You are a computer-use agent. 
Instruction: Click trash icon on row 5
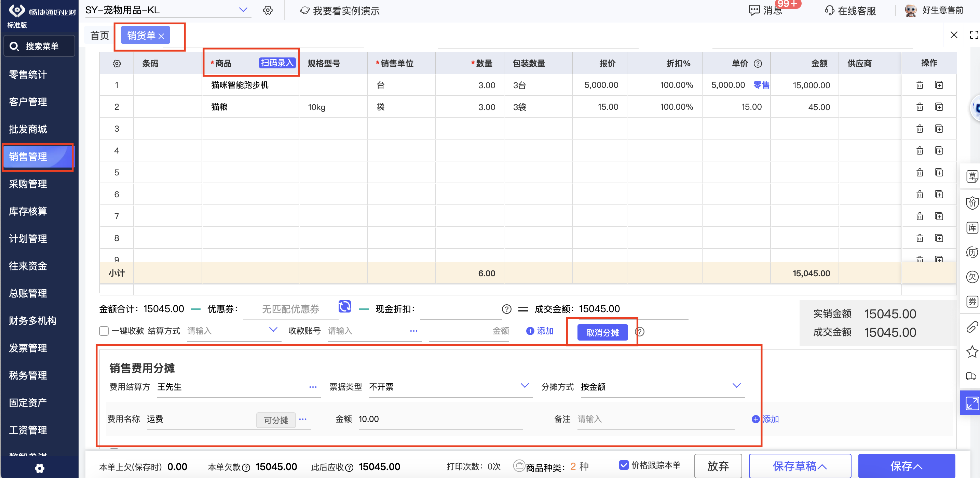point(920,172)
